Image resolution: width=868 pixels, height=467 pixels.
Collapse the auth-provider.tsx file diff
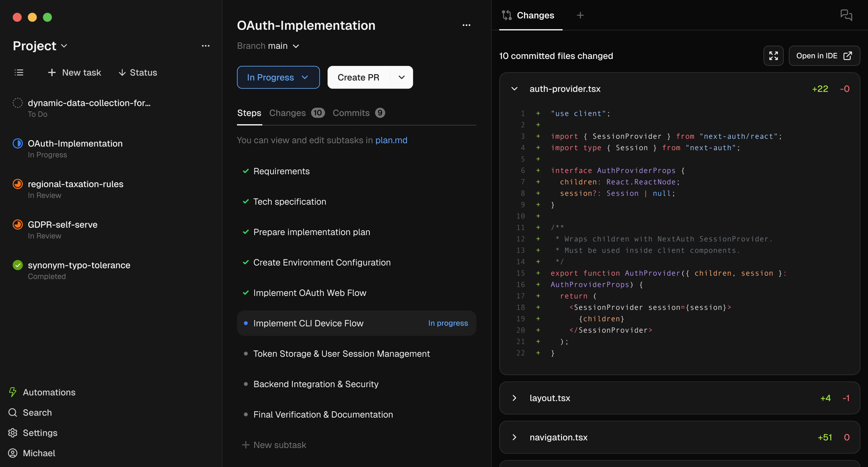click(514, 89)
